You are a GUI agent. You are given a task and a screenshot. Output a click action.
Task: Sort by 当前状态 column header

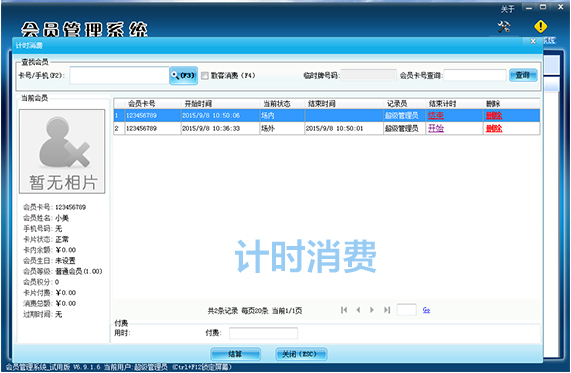tap(277, 104)
